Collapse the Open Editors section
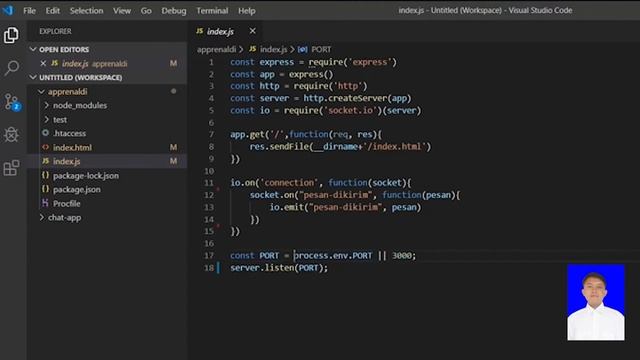Viewport: 640px width, 360px height. click(x=33, y=49)
